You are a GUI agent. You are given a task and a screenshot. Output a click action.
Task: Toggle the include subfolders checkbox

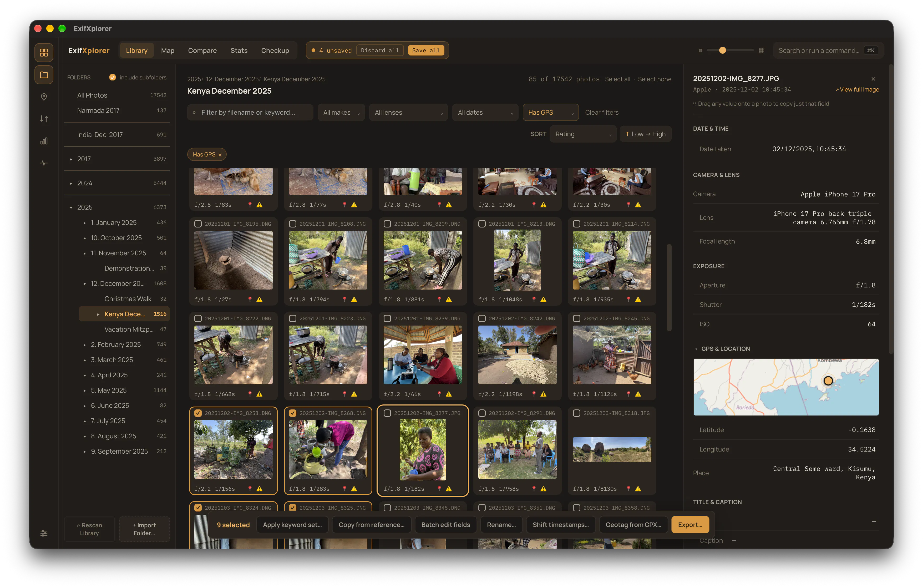pyautogui.click(x=112, y=77)
